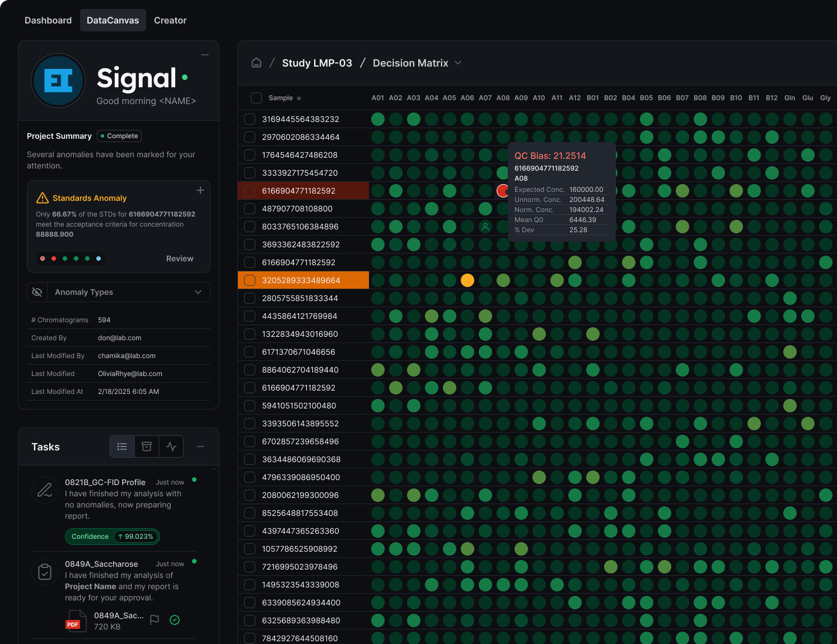Click the green verified badge next to the PDF

(174, 620)
